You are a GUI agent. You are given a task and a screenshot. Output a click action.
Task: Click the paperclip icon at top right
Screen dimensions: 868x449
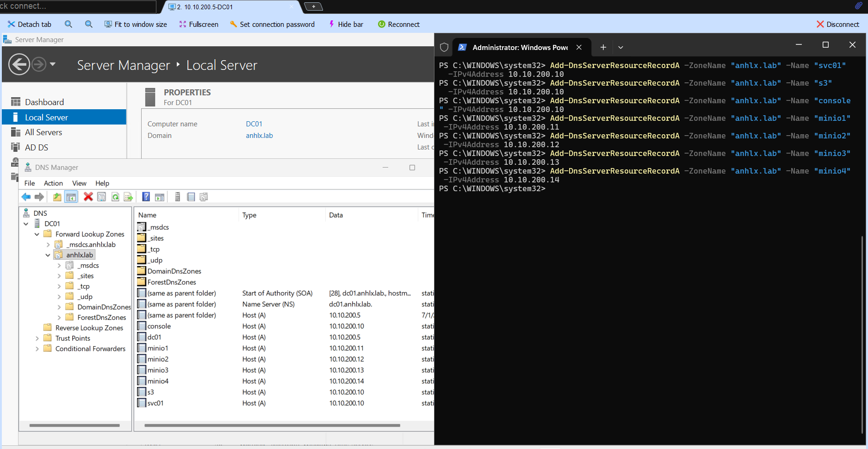point(858,6)
